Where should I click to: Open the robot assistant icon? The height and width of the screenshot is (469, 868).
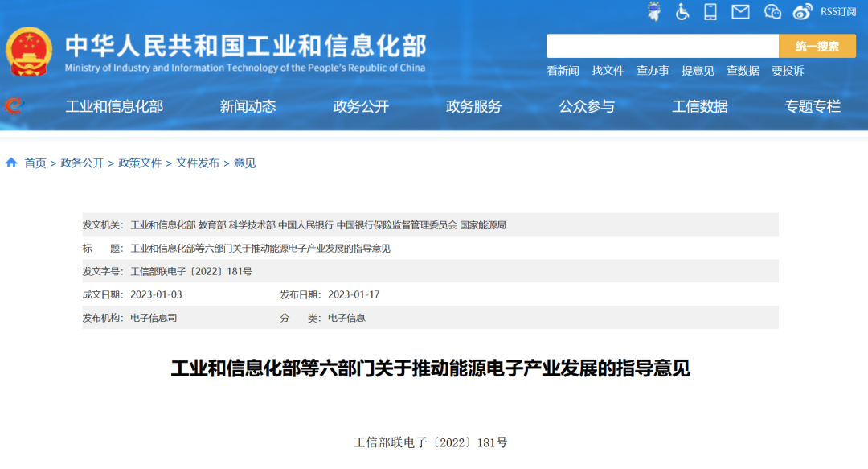654,11
